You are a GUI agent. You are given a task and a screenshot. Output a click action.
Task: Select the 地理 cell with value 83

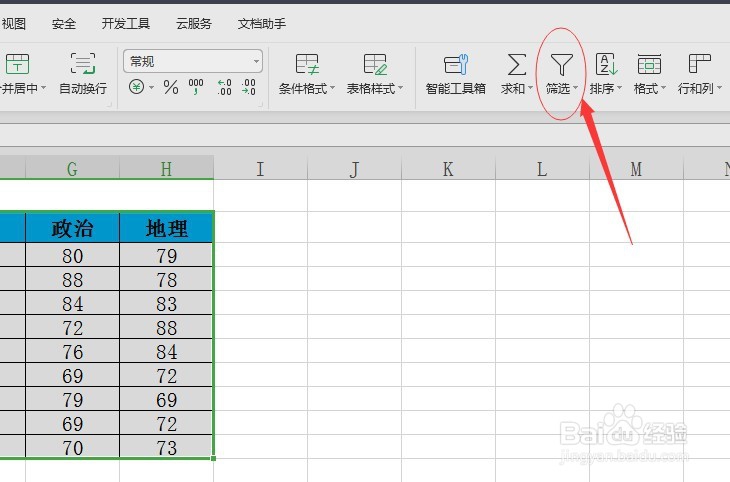tap(167, 303)
